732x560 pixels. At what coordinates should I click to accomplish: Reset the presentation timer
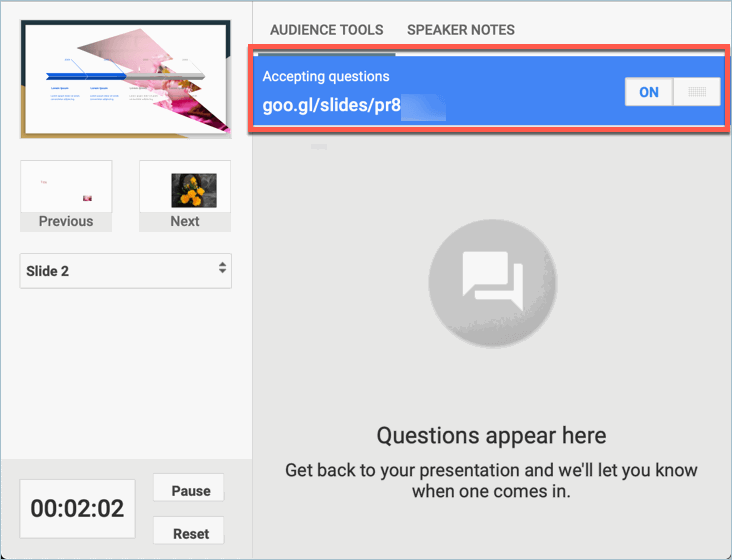coord(189,531)
